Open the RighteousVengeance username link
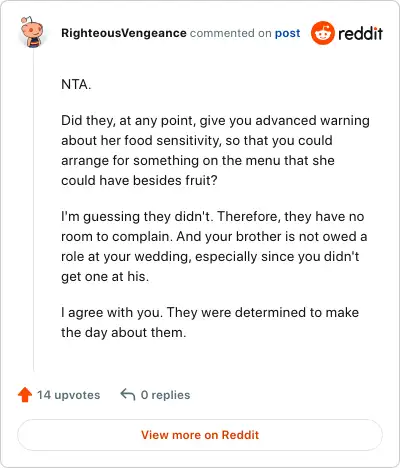Viewport: 400px width, 468px height. pyautogui.click(x=124, y=33)
